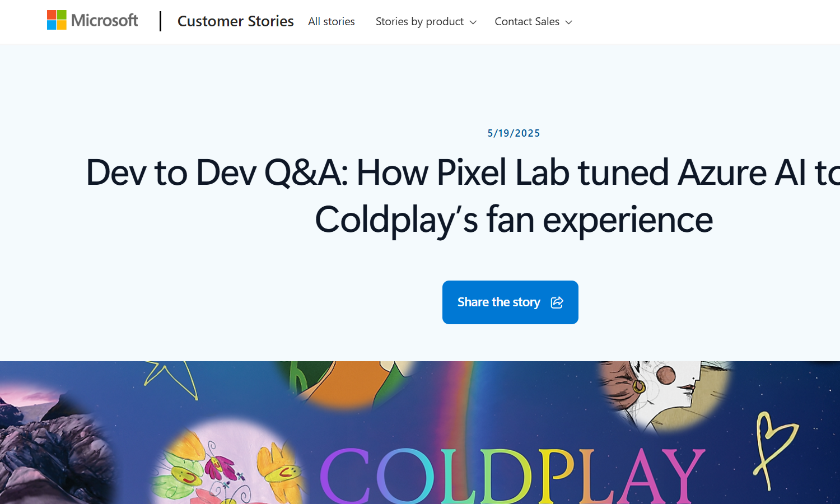
Task: Go to All stories
Action: pyautogui.click(x=331, y=21)
